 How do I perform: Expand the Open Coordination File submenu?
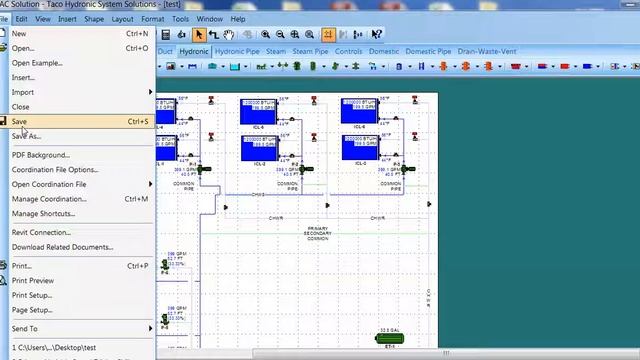point(150,184)
